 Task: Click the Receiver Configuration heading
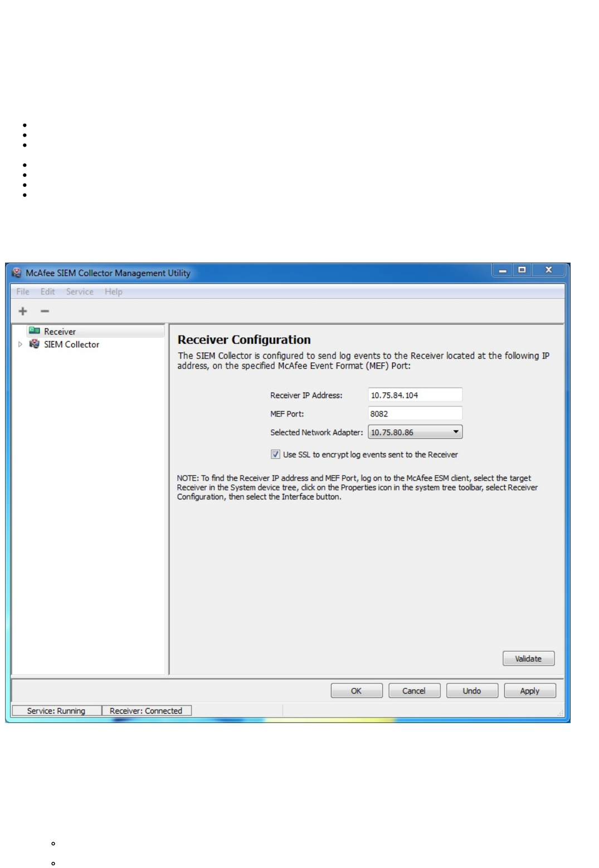tap(244, 340)
